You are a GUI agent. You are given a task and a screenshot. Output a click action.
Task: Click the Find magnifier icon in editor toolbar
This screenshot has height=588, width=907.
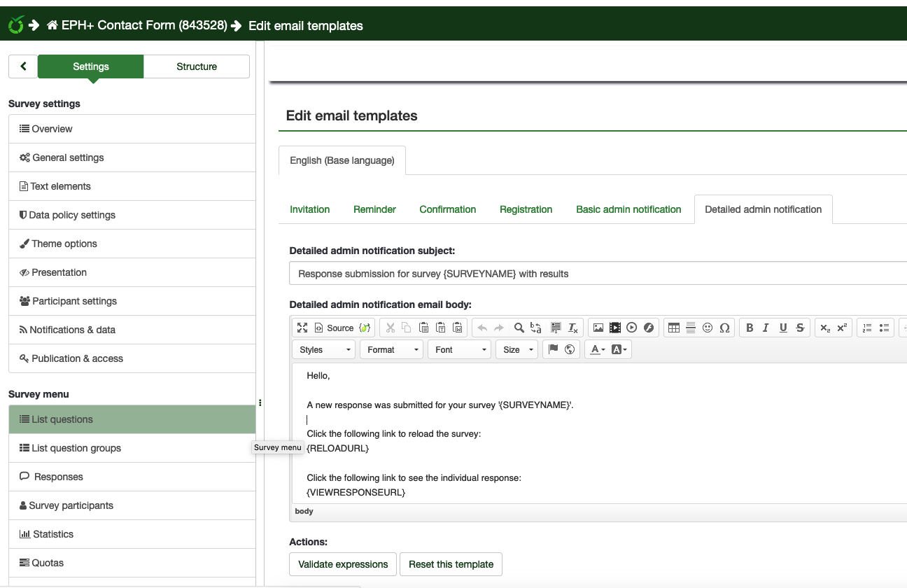click(519, 328)
